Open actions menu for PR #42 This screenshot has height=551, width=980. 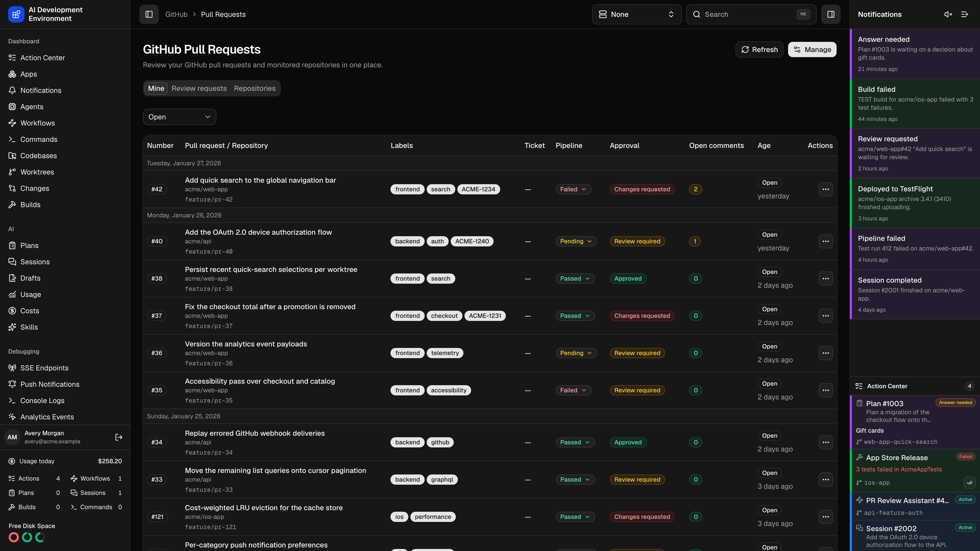click(x=826, y=189)
